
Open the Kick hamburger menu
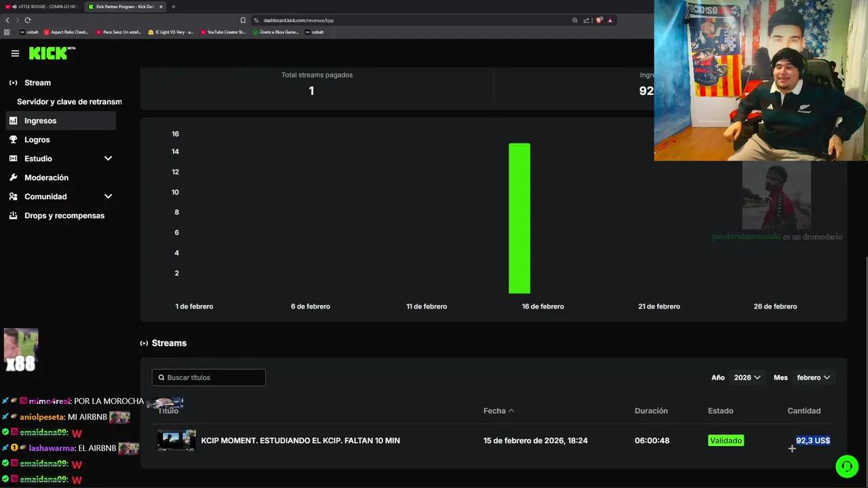click(x=15, y=54)
